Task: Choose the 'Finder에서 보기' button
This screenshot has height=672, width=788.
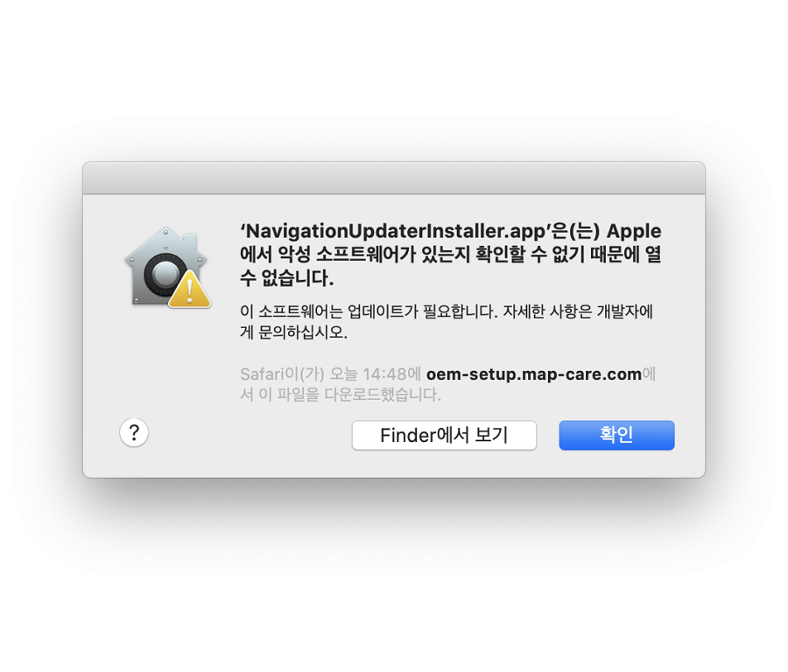Action: 444,435
